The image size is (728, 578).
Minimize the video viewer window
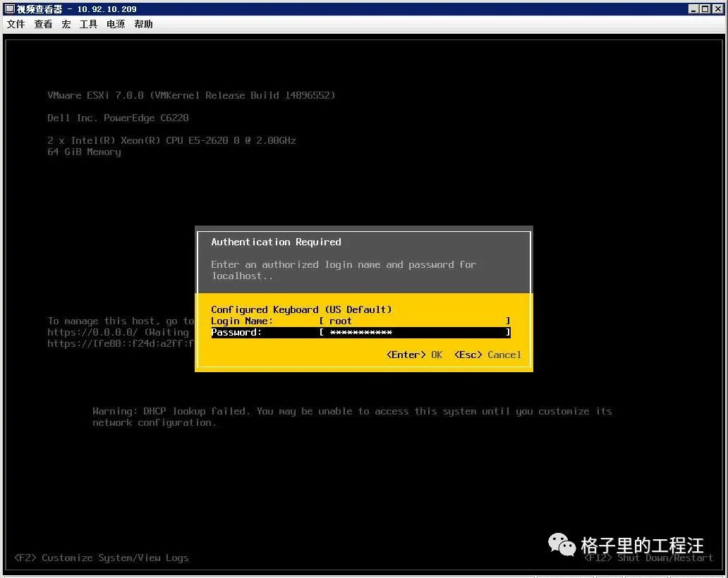(693, 8)
